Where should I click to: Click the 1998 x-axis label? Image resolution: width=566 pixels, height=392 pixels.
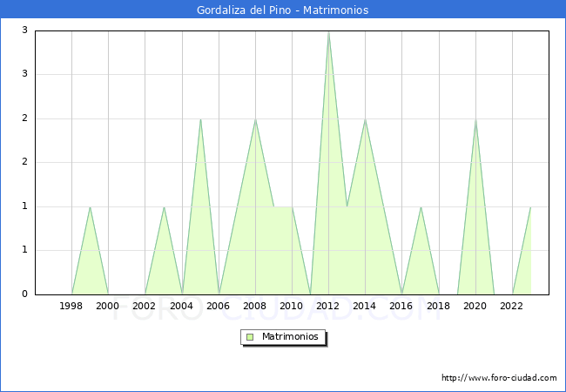click(x=71, y=306)
